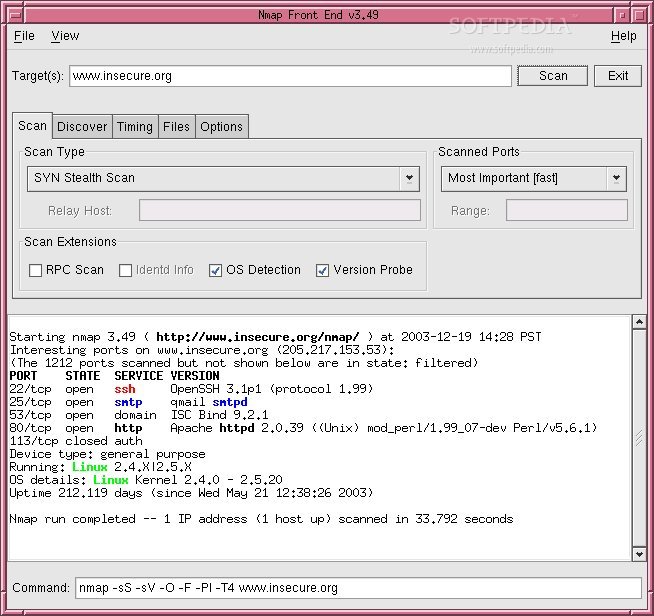Click the Scan button
This screenshot has height=616, width=654.
coord(553,76)
